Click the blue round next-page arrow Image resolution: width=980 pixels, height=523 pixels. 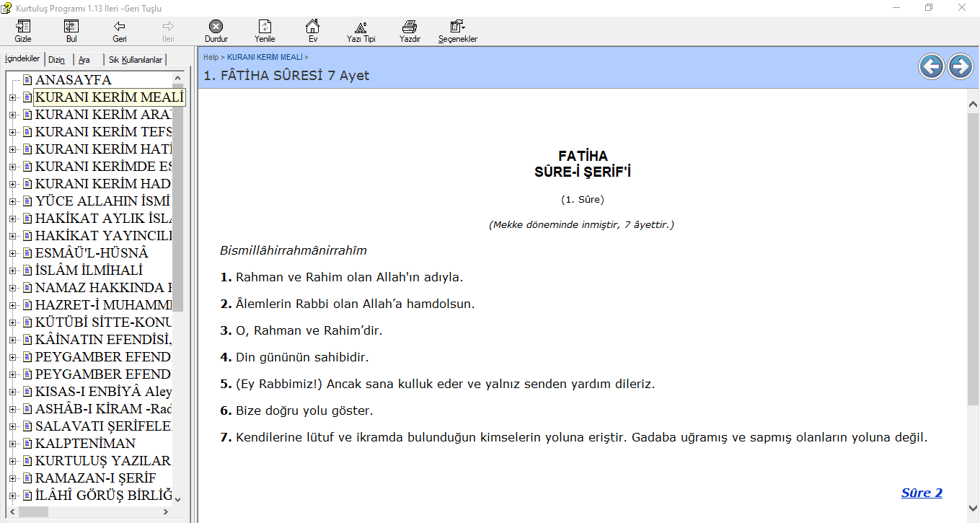coord(960,67)
